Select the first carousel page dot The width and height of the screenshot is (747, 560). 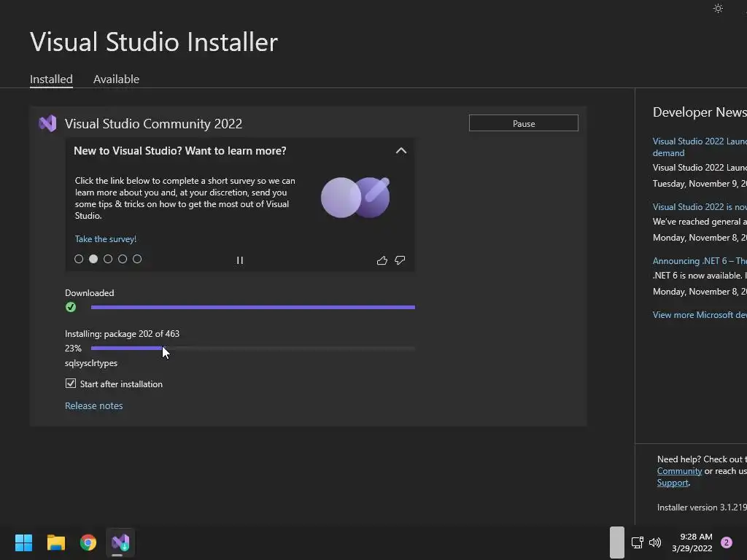tap(79, 259)
